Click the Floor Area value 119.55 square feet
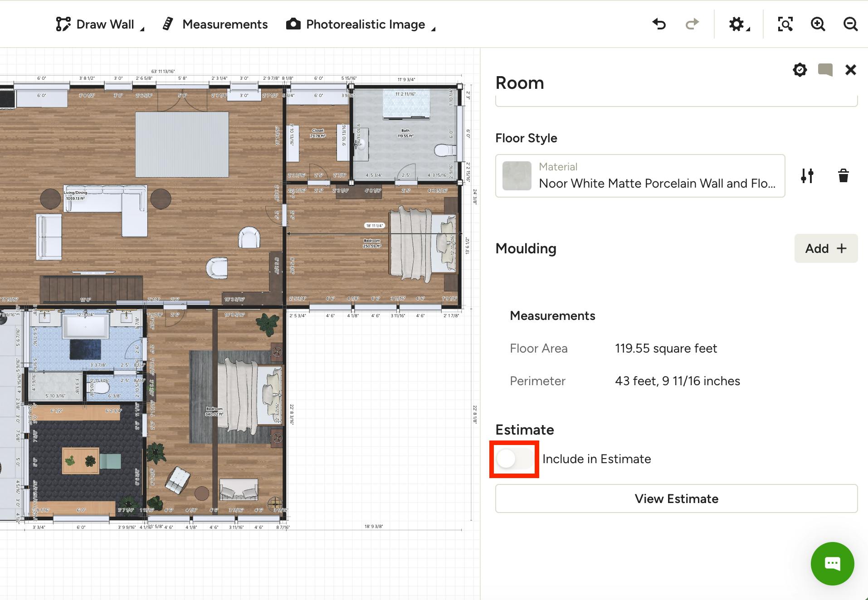The height and width of the screenshot is (600, 868). tap(666, 348)
